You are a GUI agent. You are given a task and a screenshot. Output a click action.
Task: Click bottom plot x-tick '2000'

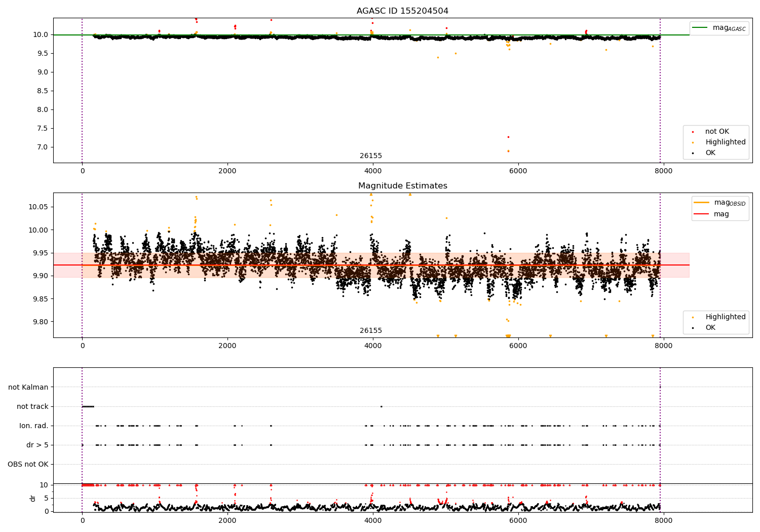click(227, 521)
